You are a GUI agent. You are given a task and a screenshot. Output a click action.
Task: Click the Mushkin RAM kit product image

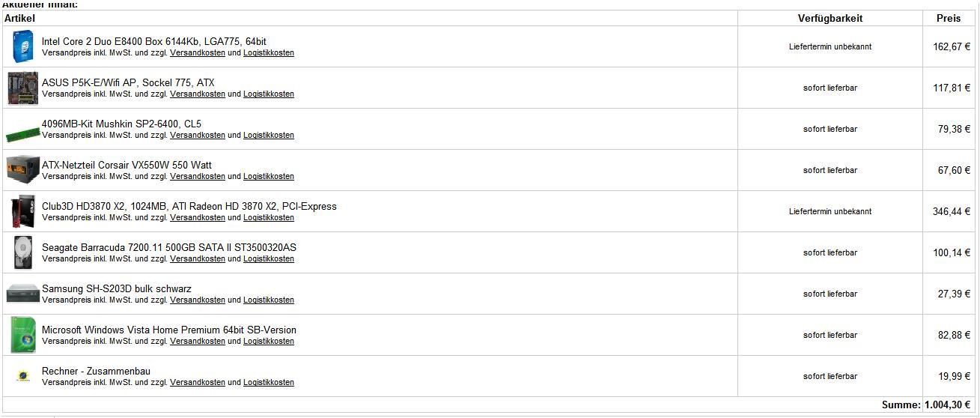click(22, 134)
